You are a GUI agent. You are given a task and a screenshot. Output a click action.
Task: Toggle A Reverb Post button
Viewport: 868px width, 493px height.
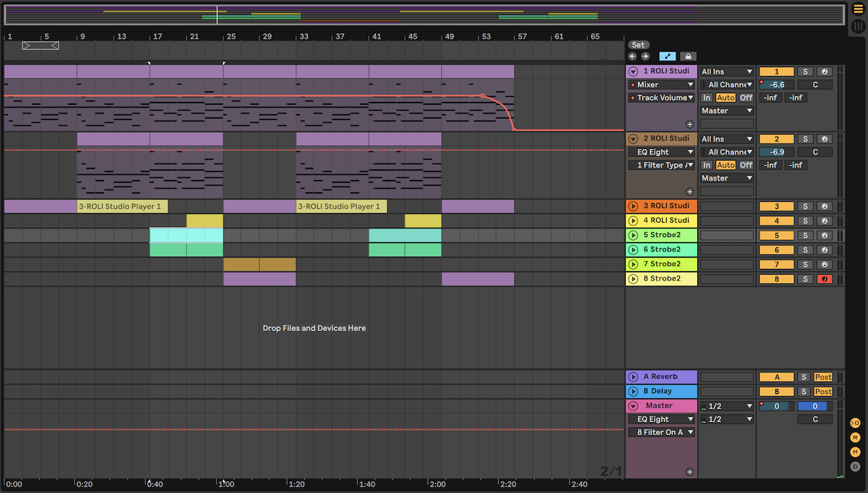click(823, 377)
